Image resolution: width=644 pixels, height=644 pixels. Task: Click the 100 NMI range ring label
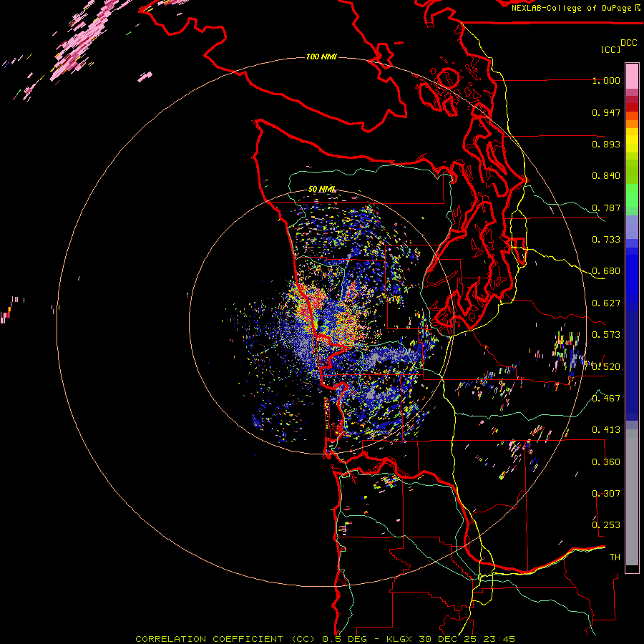[x=321, y=57]
